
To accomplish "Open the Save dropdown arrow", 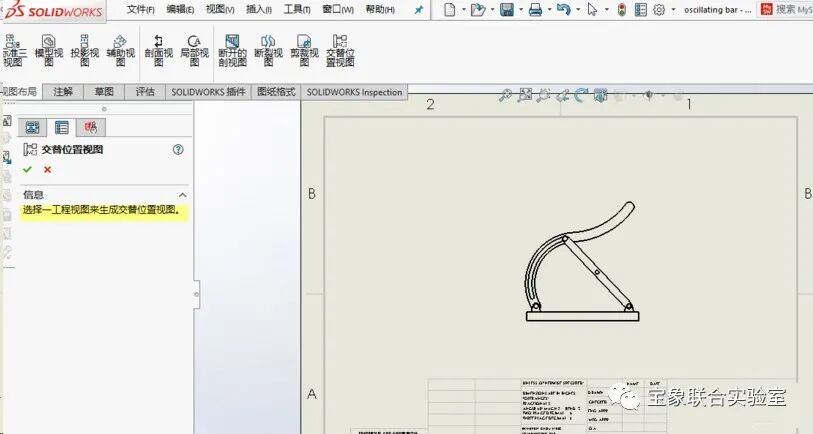I will pyautogui.click(x=521, y=9).
